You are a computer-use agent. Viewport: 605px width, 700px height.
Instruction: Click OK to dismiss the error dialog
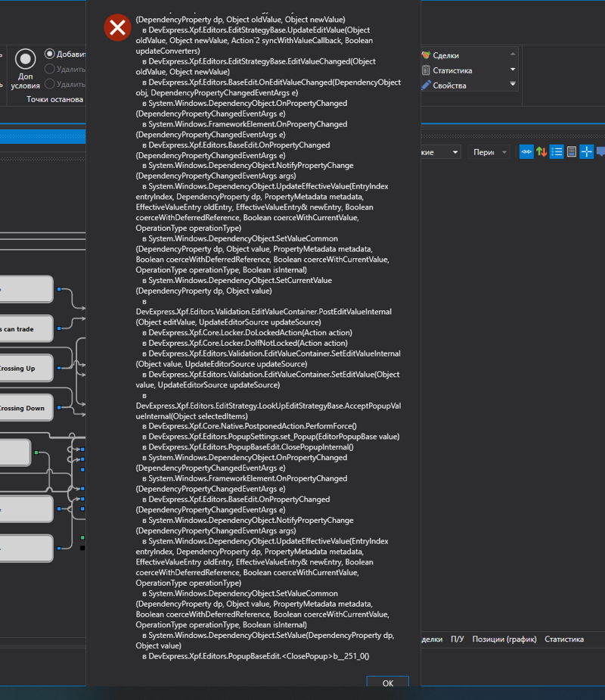[x=387, y=683]
